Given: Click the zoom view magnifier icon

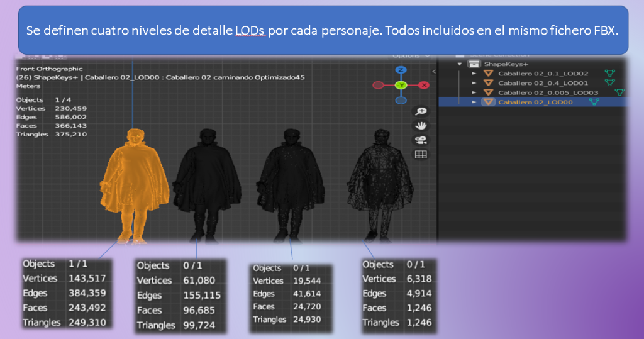Looking at the screenshot, I should (x=421, y=111).
